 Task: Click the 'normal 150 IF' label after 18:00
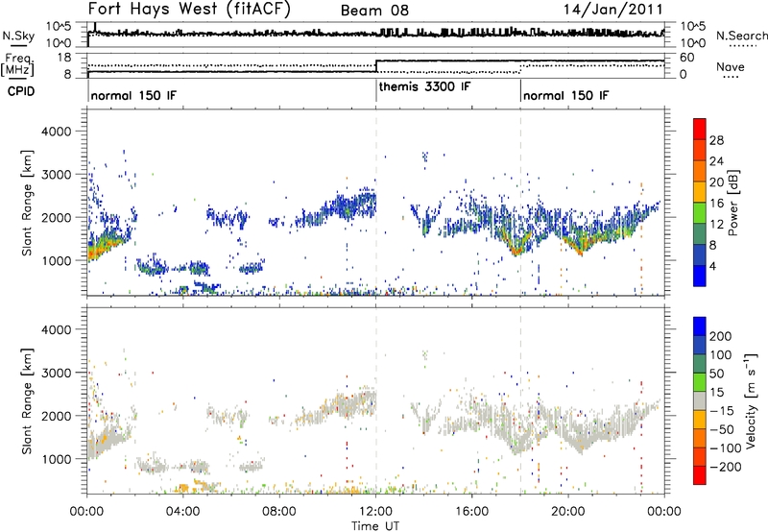[565, 95]
